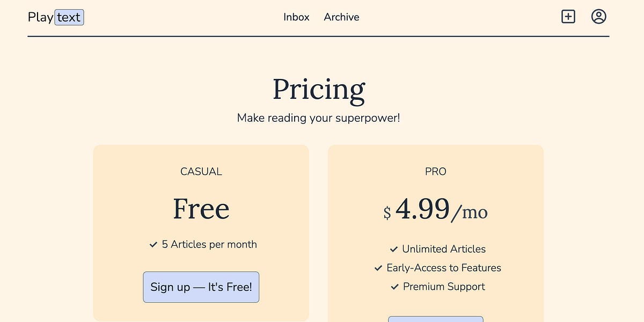Open the Inbox page
Viewport: 644px width, 322px height.
point(296,17)
